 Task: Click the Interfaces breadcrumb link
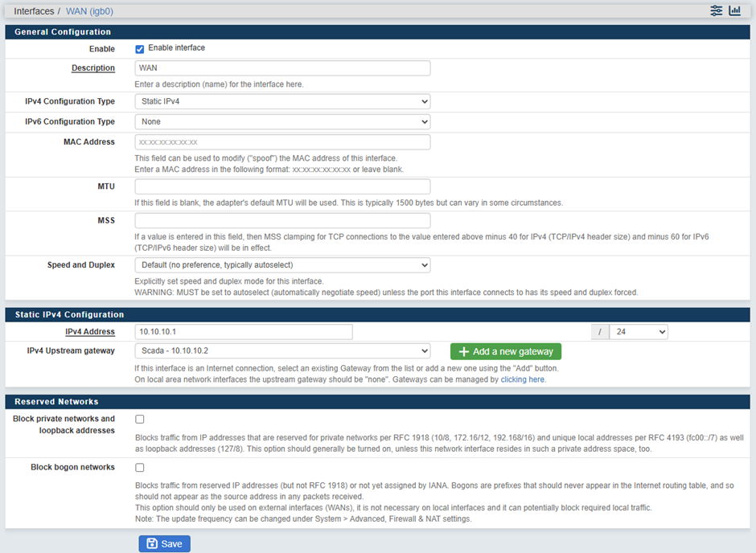34,11
